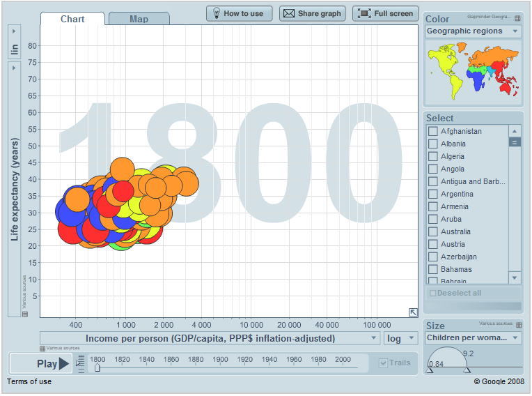Open the Geographic regions color dropdown
The height and width of the screenshot is (396, 532).
pos(473,31)
